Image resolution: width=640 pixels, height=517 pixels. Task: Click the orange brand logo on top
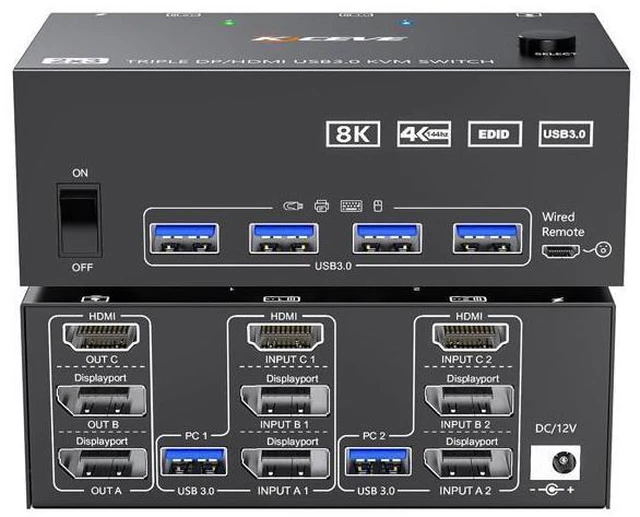coord(329,39)
